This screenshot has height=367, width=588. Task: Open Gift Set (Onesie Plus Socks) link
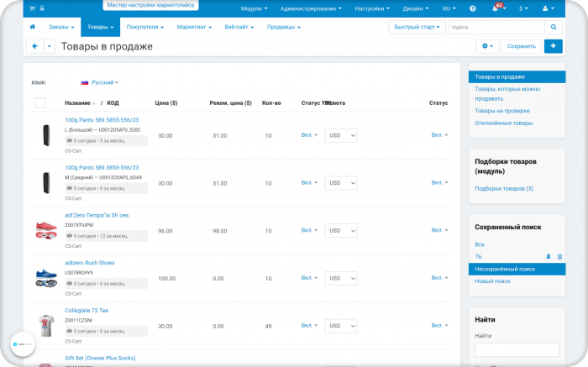click(x=100, y=358)
